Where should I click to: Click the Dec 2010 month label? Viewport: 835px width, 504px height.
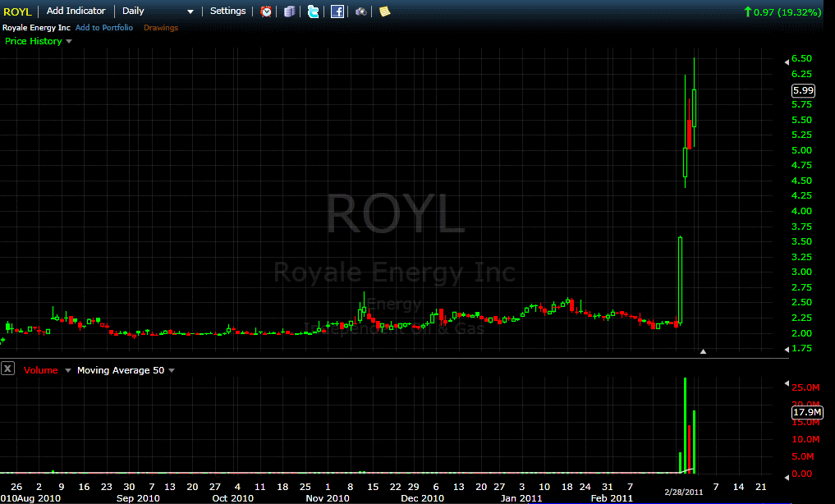(422, 499)
